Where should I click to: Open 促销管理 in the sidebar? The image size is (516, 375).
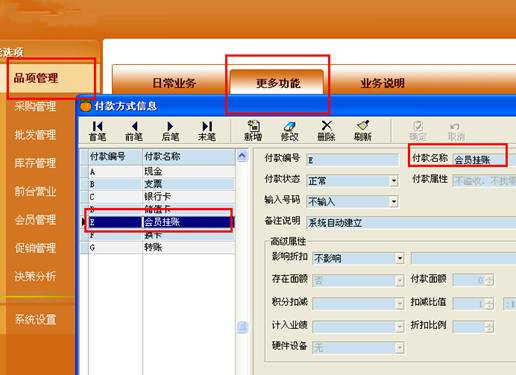pyautogui.click(x=35, y=248)
